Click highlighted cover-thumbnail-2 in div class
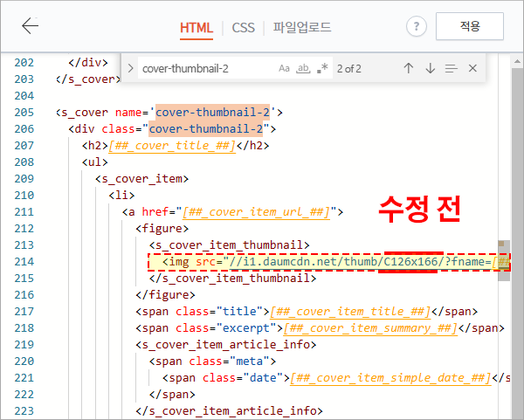Image resolution: width=524 pixels, height=420 pixels. click(x=206, y=129)
